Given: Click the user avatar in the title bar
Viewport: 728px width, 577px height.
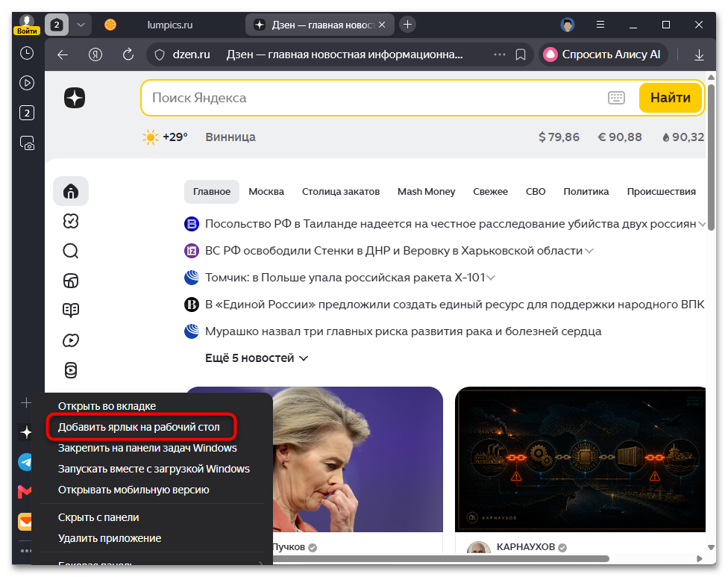Looking at the screenshot, I should [568, 25].
